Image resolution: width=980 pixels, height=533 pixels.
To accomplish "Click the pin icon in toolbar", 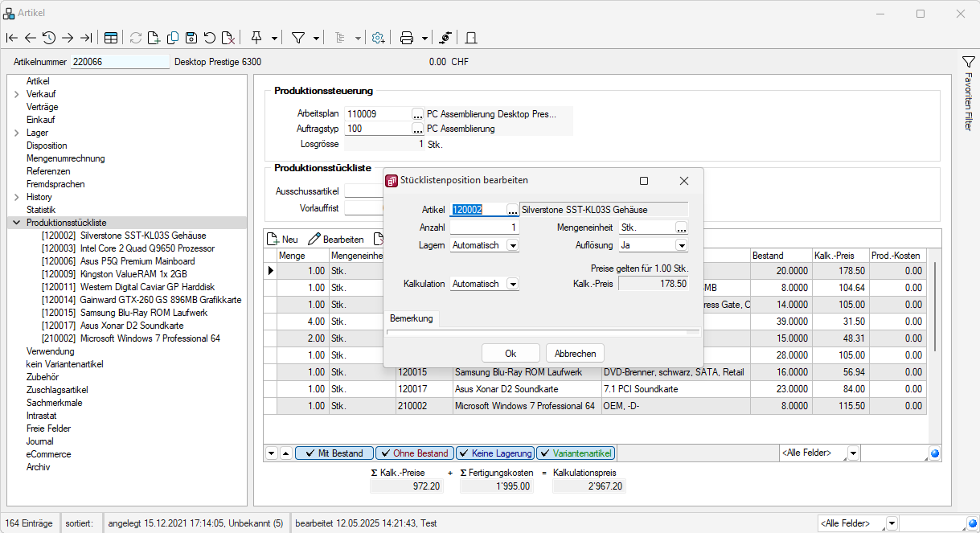I will click(257, 38).
